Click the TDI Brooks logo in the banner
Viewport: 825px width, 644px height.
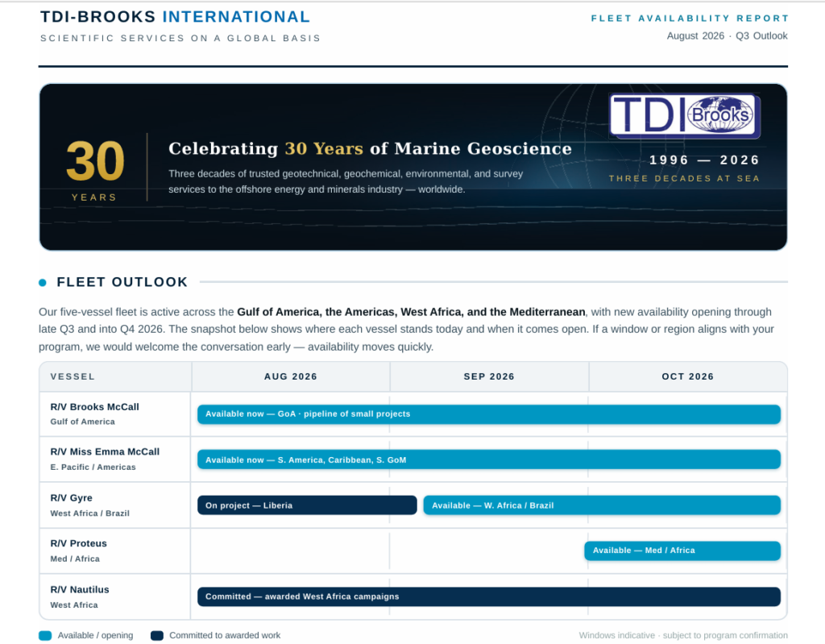(685, 116)
